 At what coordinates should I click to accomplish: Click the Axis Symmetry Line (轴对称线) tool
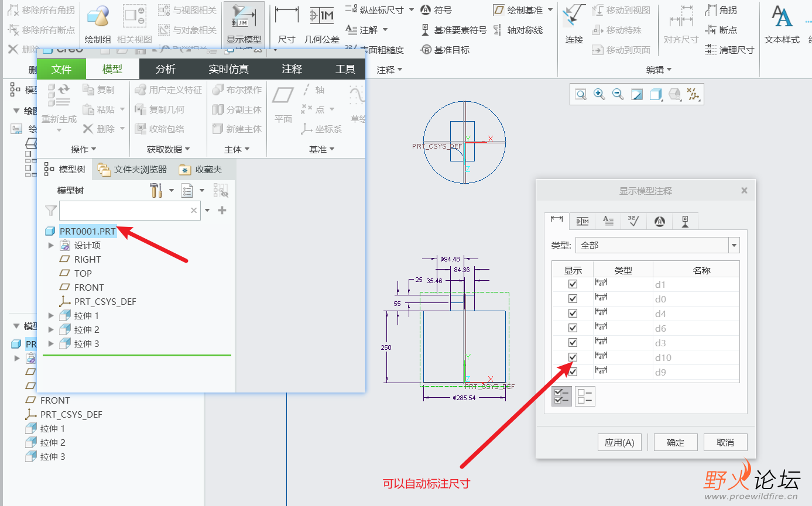[518, 30]
